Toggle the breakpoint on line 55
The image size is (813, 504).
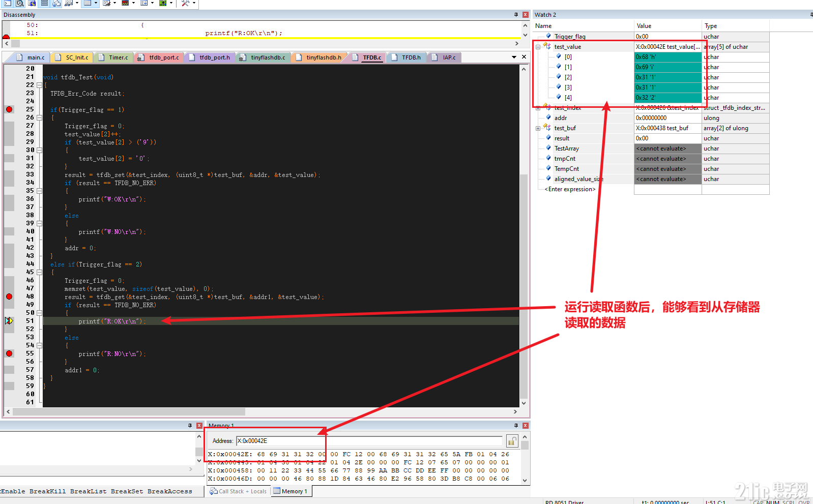[9, 353]
